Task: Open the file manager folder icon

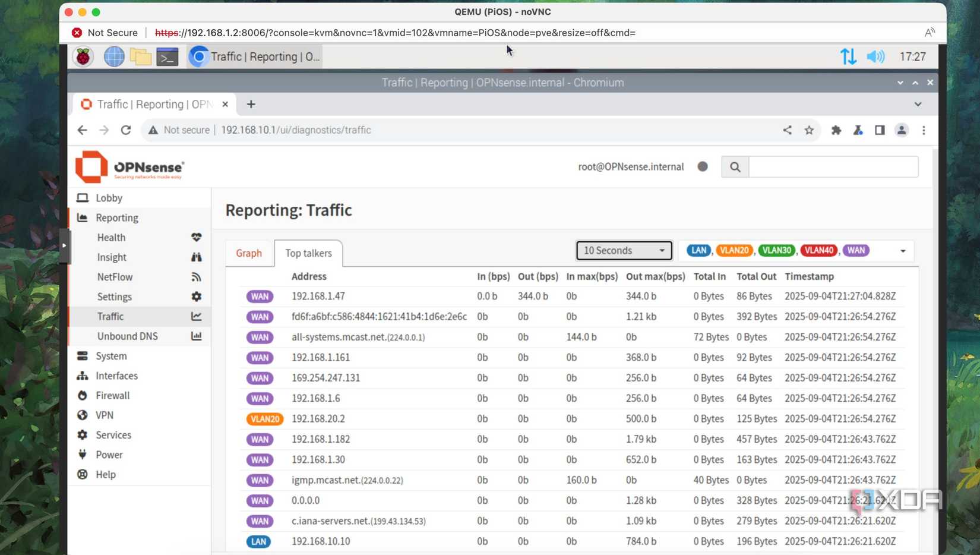Action: coord(141,57)
